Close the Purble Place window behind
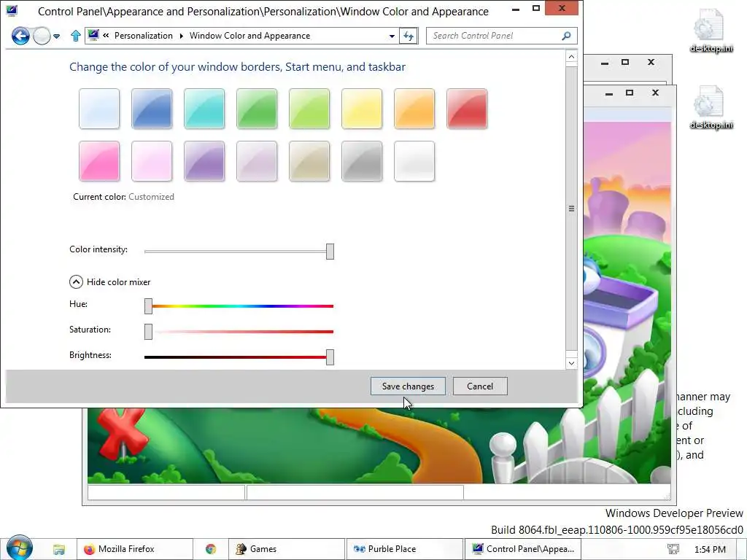This screenshot has height=560, width=747. pos(655,93)
